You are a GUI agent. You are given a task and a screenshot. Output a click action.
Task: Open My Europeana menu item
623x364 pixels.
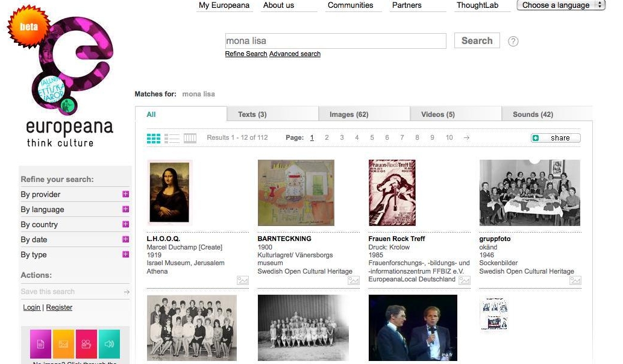coord(224,5)
